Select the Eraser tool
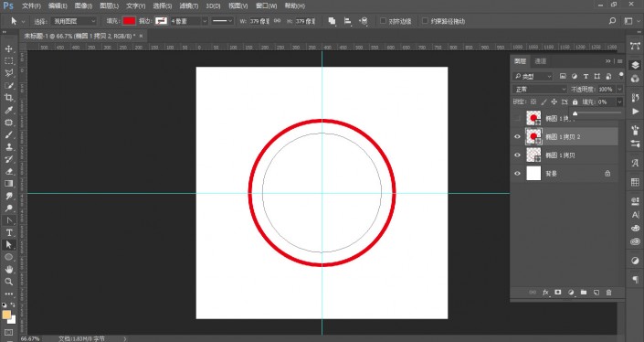Viewport: 644px width, 342px height. coord(8,171)
